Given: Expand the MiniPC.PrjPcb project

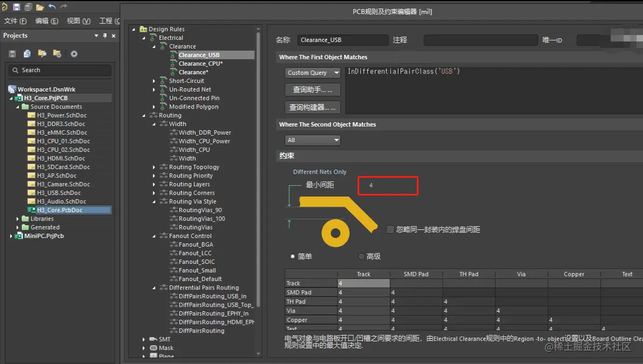Looking at the screenshot, I should point(11,236).
